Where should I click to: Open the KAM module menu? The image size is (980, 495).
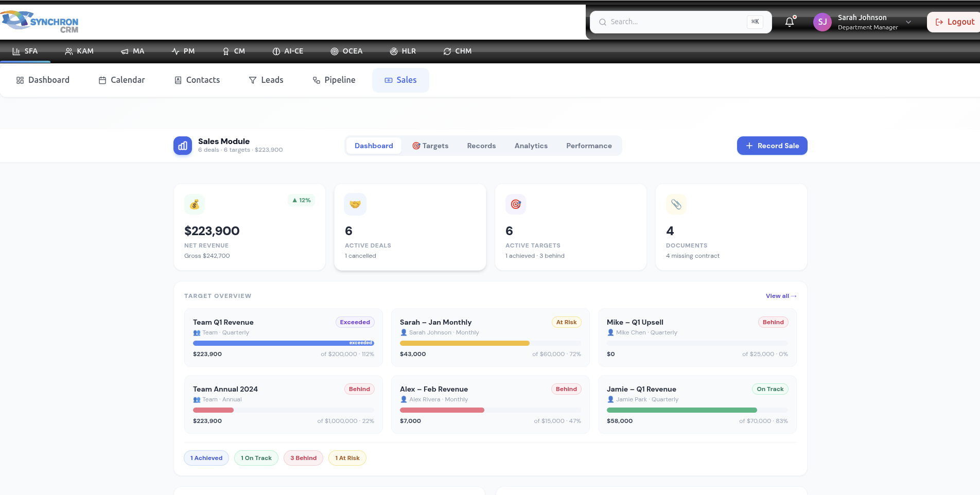[79, 51]
